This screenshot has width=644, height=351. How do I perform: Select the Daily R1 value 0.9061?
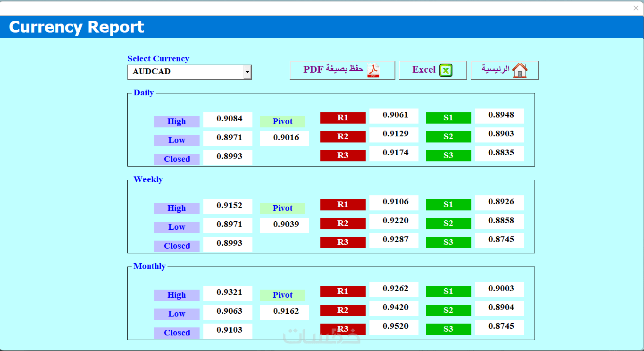[394, 116]
